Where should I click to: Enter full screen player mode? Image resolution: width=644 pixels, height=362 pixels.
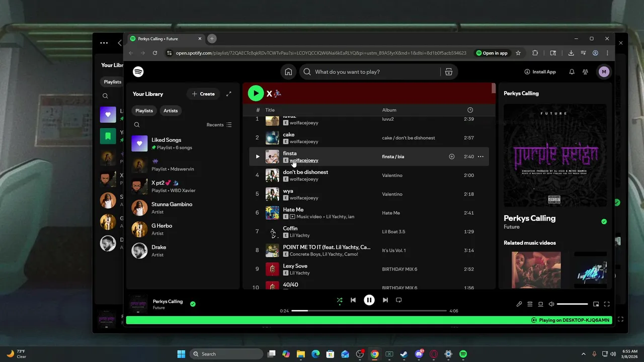point(607,304)
